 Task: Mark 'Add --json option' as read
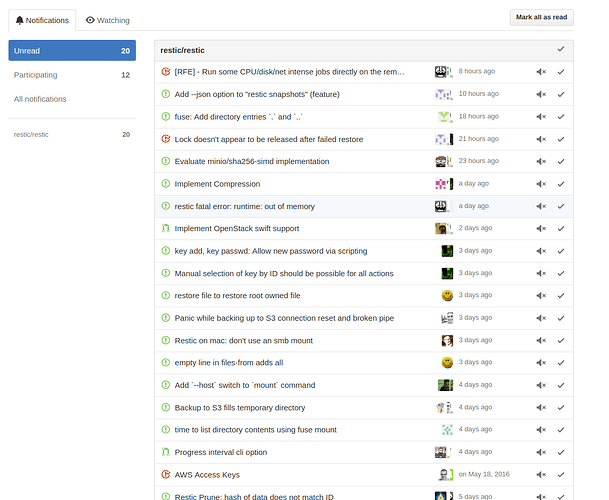[561, 94]
